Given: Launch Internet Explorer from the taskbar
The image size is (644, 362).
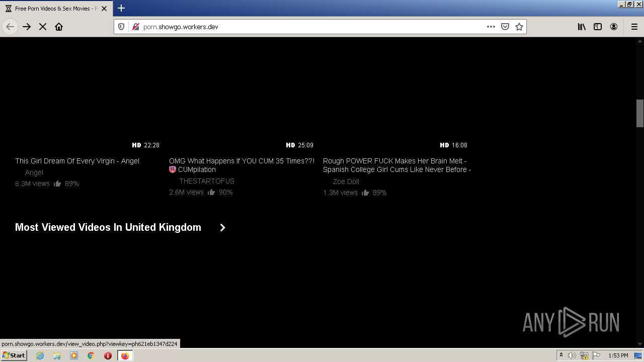Looking at the screenshot, I should pyautogui.click(x=40, y=355).
